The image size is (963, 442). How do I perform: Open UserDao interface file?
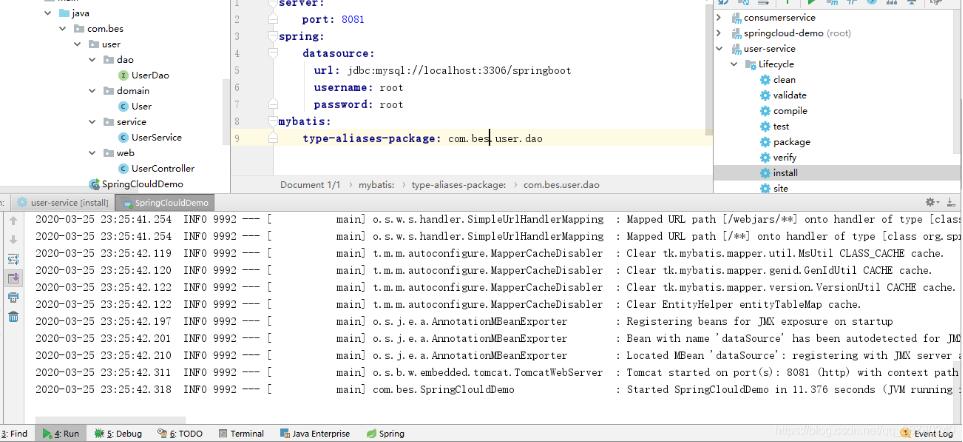pos(149,75)
